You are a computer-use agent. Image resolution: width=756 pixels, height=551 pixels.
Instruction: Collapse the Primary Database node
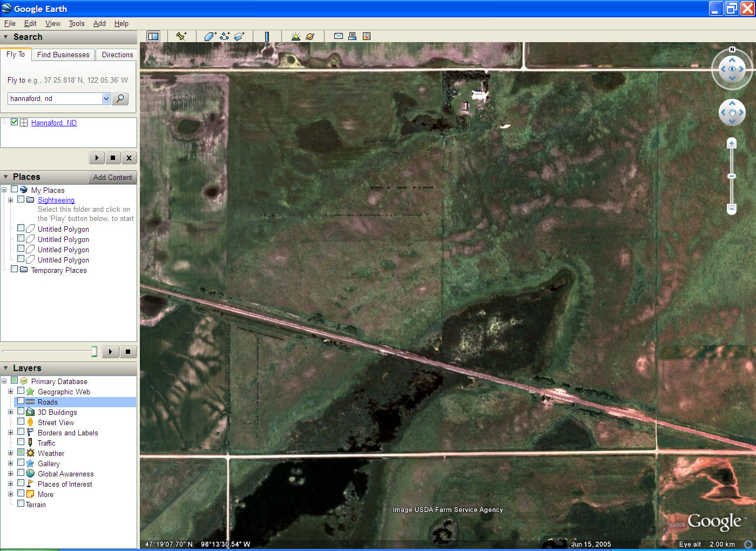click(4, 381)
